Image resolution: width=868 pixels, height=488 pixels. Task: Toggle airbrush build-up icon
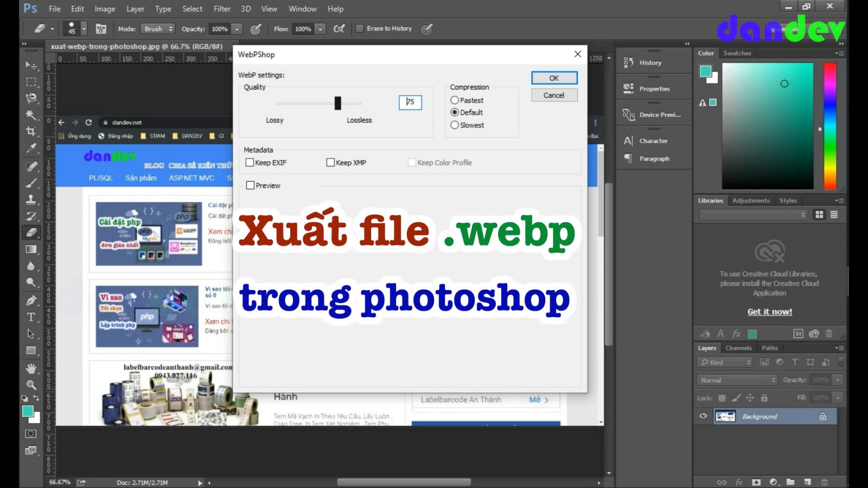(x=339, y=29)
